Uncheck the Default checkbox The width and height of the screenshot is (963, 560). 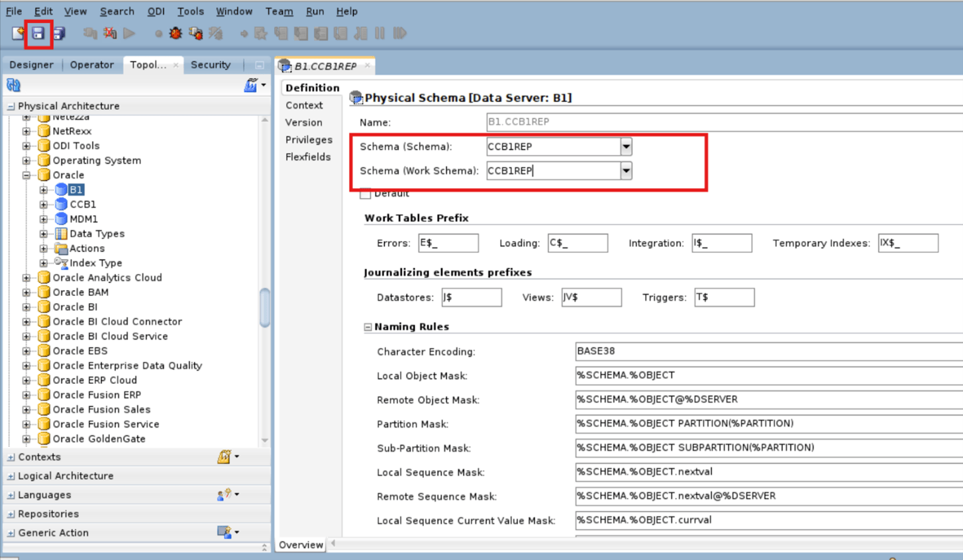(x=365, y=193)
